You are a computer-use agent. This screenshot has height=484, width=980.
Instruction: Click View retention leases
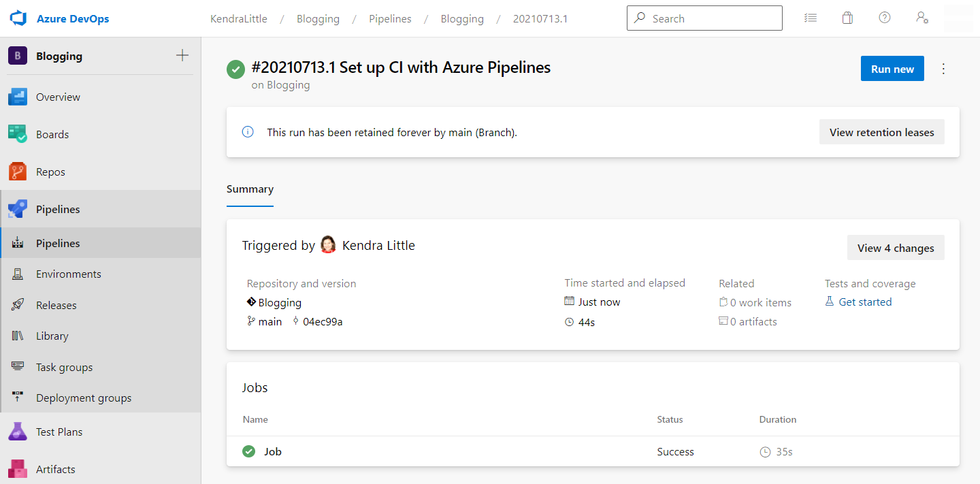click(x=881, y=131)
